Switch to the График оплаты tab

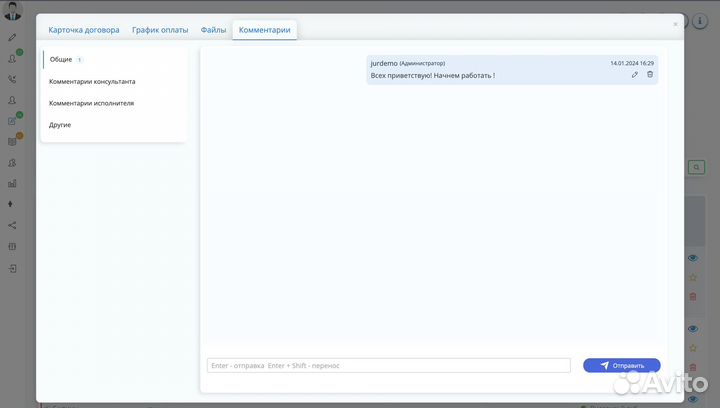point(160,30)
